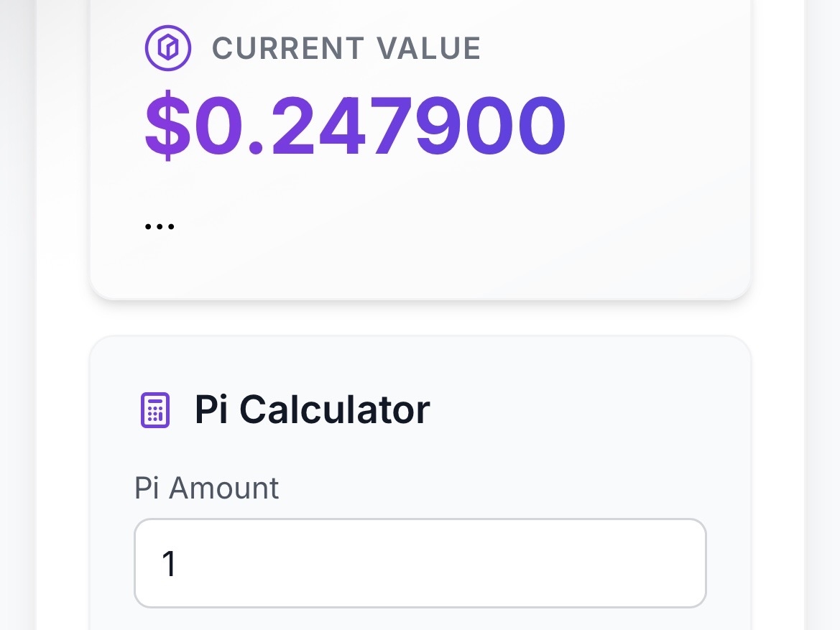Click the CURRENT VALUE label
The width and height of the screenshot is (840, 630).
pyautogui.click(x=346, y=49)
